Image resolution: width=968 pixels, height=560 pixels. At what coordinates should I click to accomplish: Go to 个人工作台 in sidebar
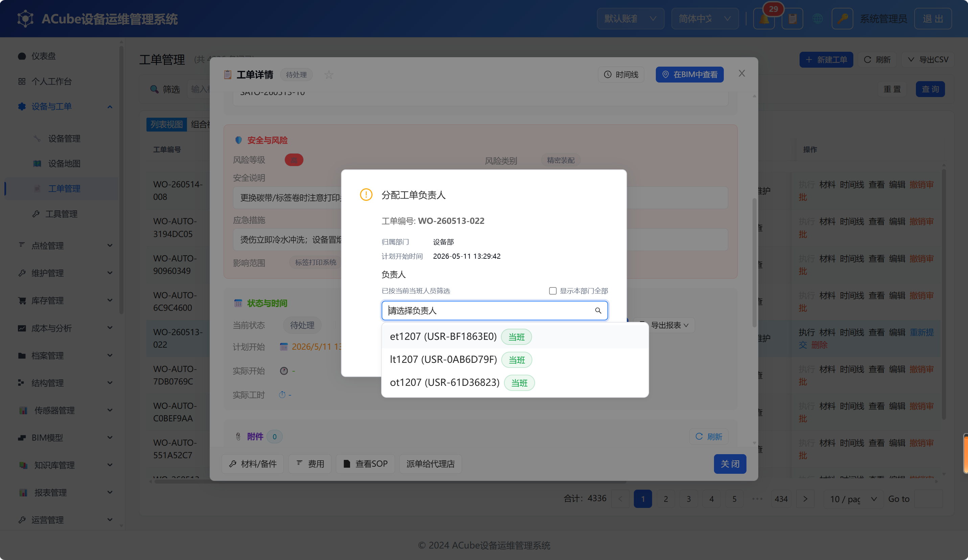51,81
